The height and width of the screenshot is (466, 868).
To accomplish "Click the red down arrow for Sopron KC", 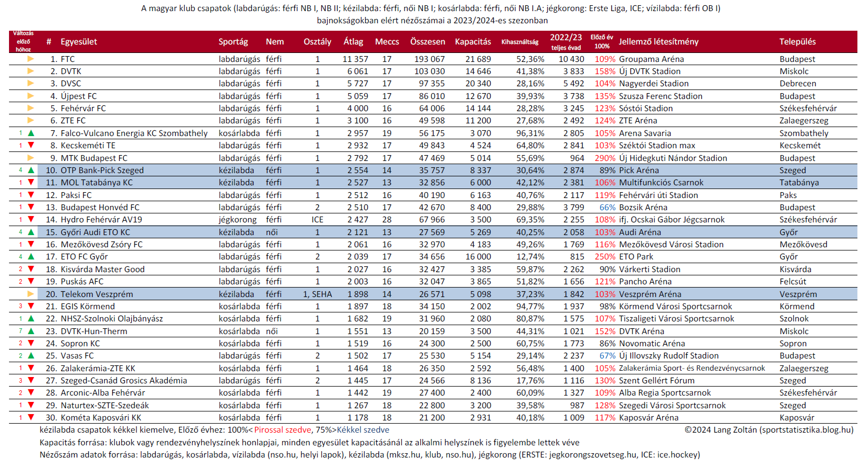I will pyautogui.click(x=31, y=343).
